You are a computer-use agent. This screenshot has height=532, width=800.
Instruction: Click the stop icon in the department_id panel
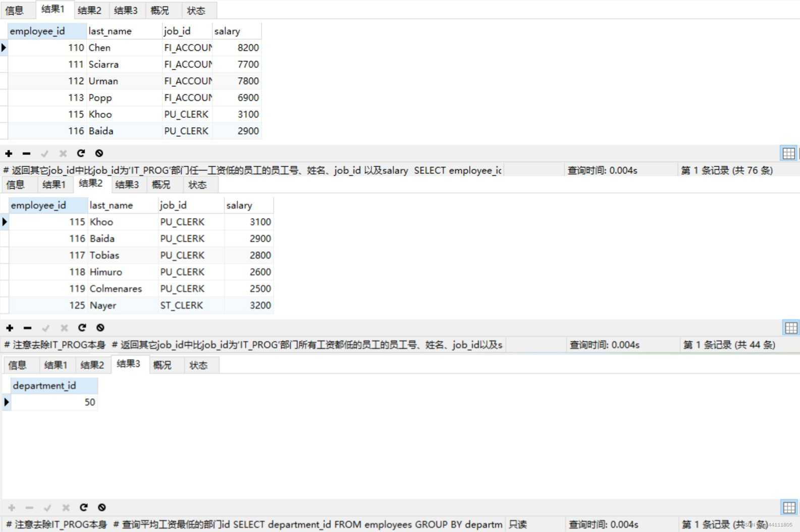[x=102, y=508]
